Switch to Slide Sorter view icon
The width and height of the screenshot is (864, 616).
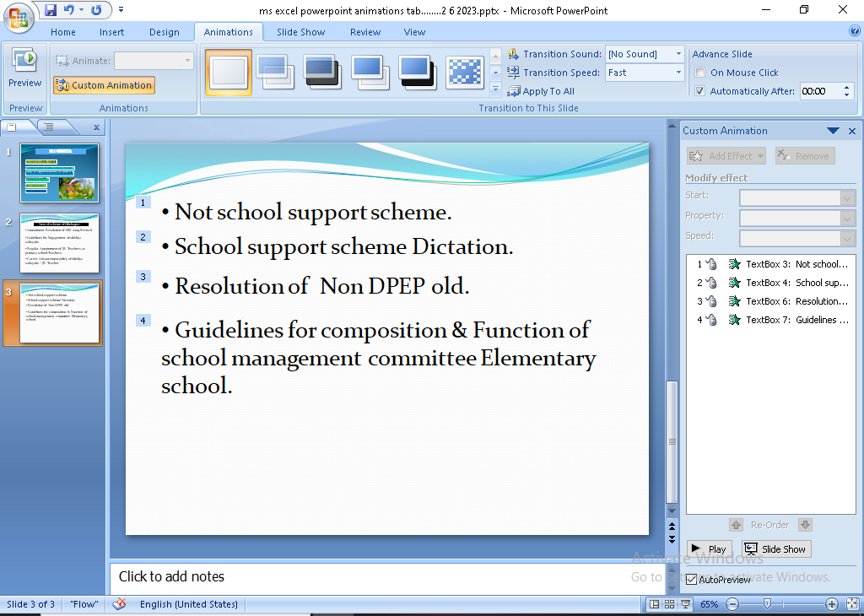[x=670, y=604]
